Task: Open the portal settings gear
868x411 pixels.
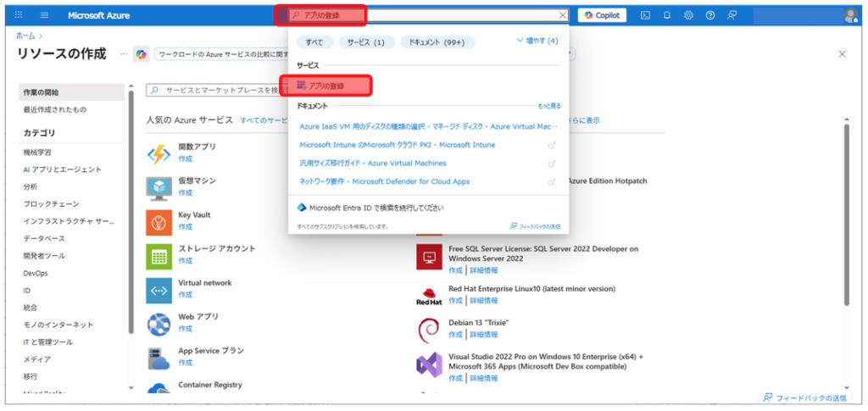Action: click(x=688, y=15)
